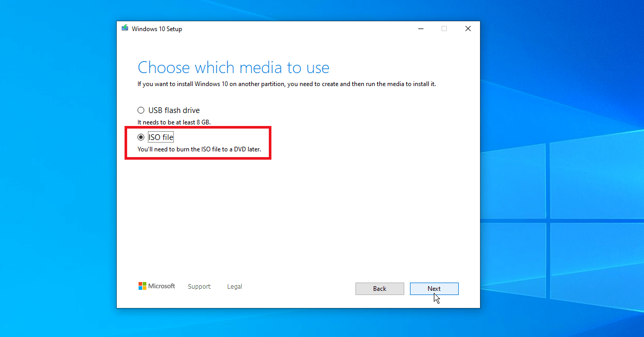The width and height of the screenshot is (644, 337).
Task: Open the Legal information page
Action: tap(235, 286)
